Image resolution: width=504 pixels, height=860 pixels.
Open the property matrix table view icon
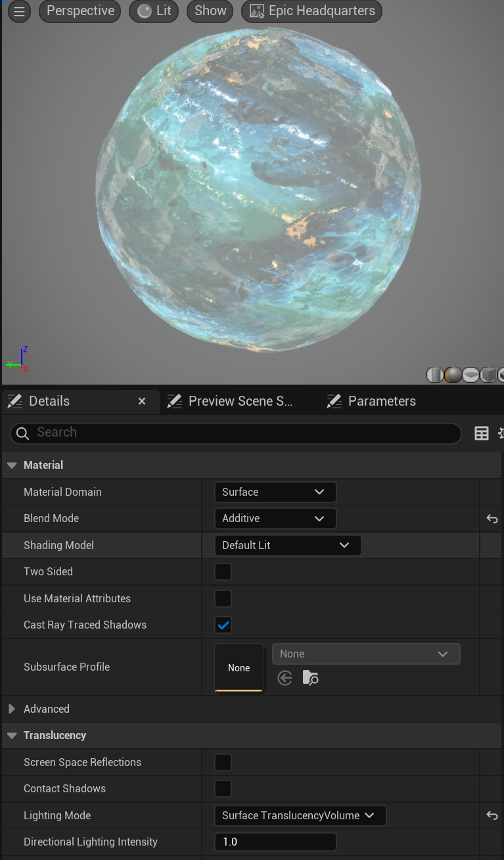(482, 433)
